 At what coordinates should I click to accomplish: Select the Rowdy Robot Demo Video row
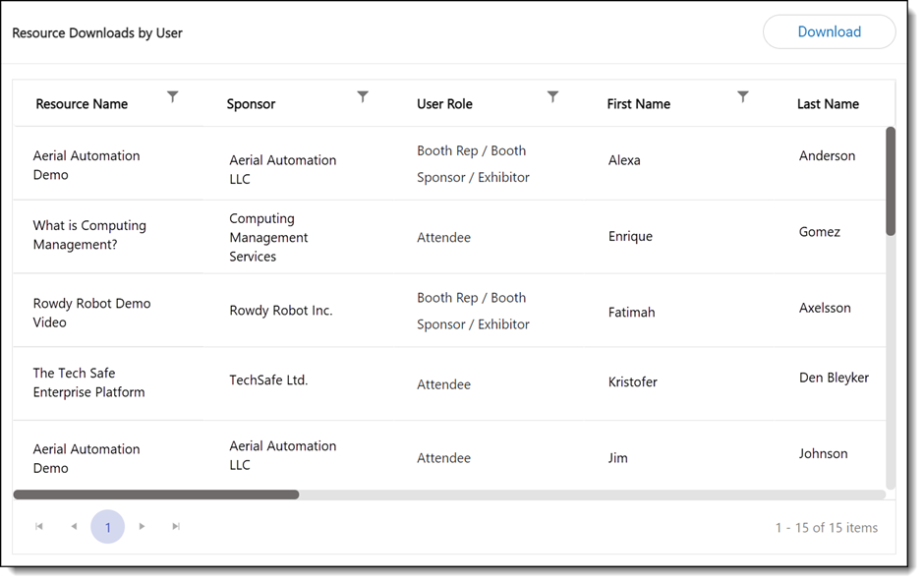91,313
